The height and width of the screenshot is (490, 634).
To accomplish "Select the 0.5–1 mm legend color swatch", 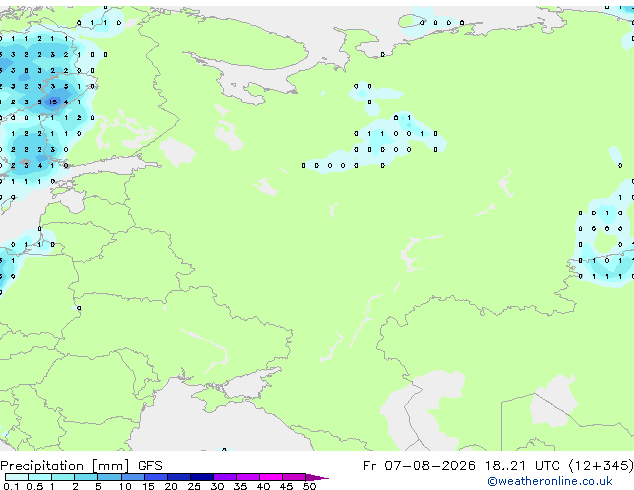I will coord(40,477).
